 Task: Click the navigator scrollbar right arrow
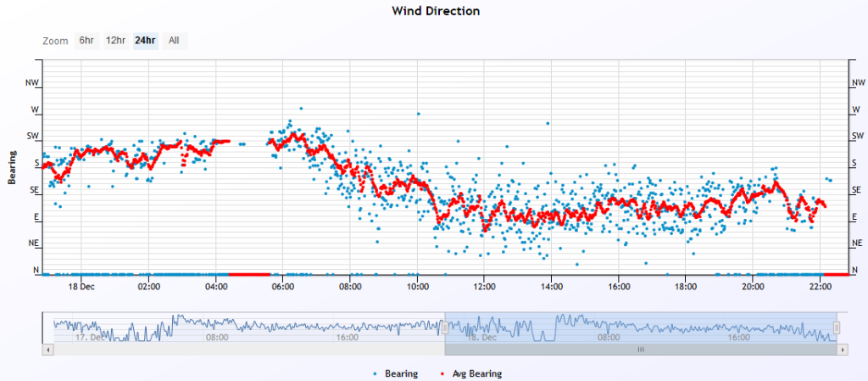tap(843, 350)
